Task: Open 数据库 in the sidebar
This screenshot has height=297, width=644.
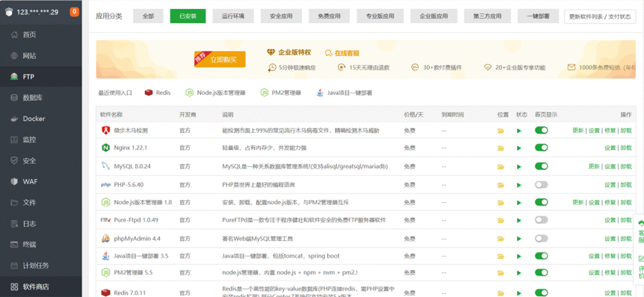Action: pyautogui.click(x=41, y=98)
